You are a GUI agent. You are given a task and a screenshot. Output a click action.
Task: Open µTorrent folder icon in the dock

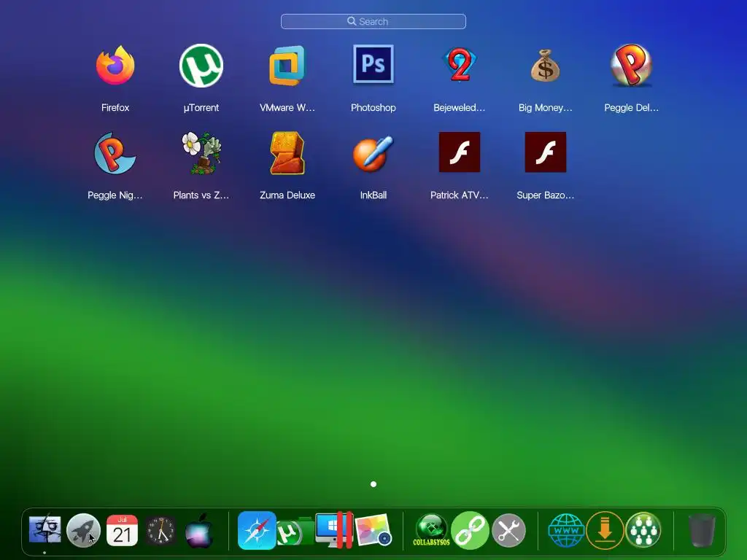point(295,532)
